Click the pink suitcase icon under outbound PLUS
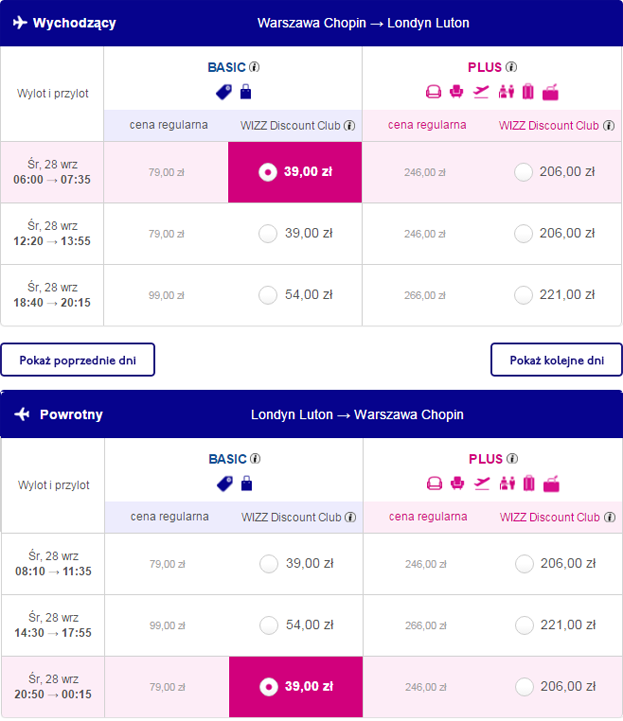623x721 pixels. [x=528, y=92]
